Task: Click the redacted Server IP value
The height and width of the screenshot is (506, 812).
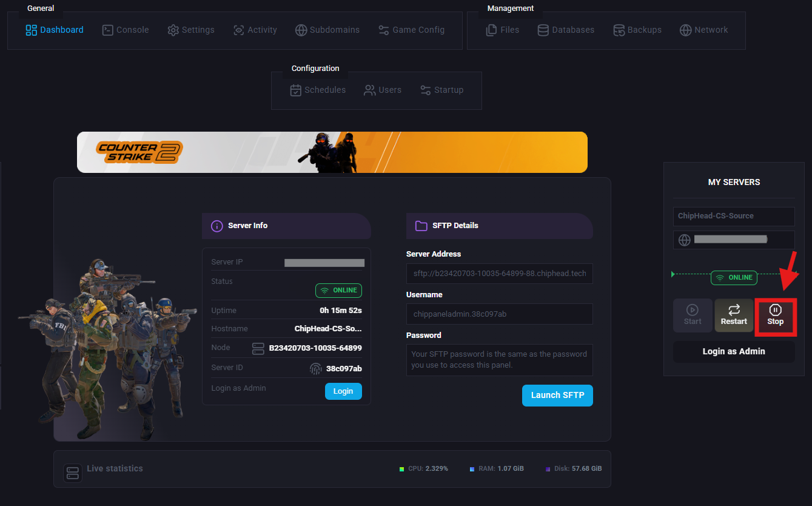Action: (x=324, y=263)
